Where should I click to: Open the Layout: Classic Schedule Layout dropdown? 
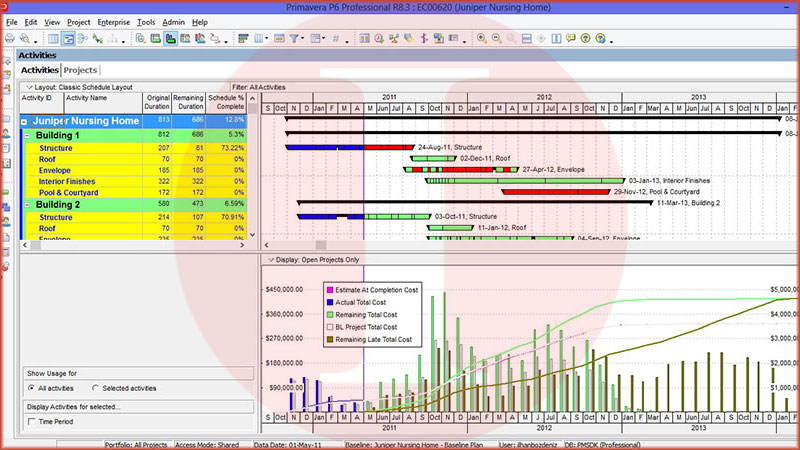(30, 87)
